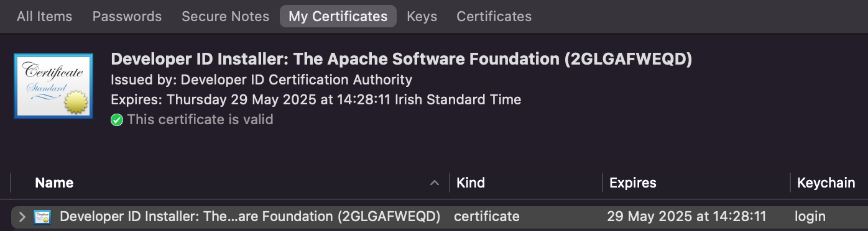
Task: Click the Apache Software Foundation certificate title
Action: coord(402,60)
